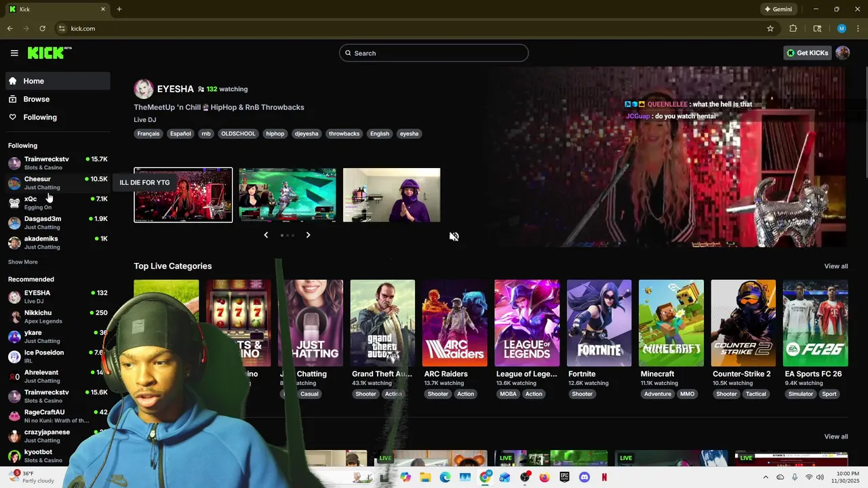Select the Español tag
The image size is (868, 488).
click(180, 134)
